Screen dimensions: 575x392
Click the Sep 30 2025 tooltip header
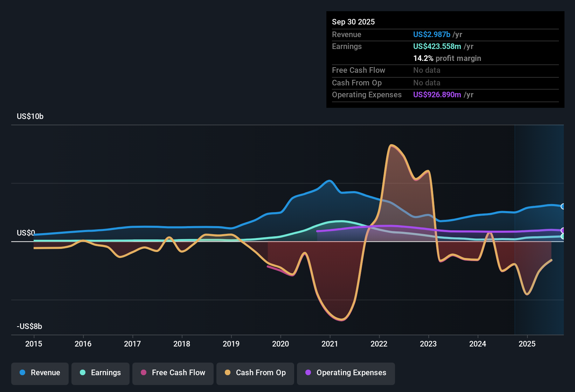click(353, 22)
